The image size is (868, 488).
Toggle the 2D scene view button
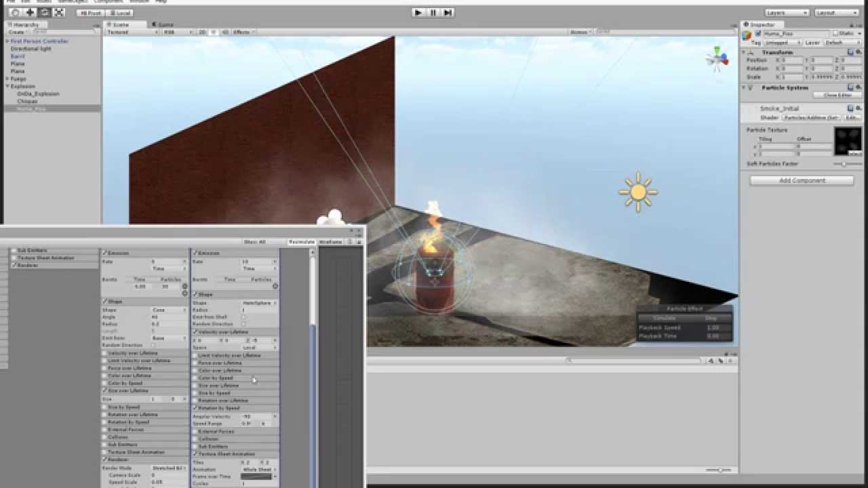(x=202, y=32)
